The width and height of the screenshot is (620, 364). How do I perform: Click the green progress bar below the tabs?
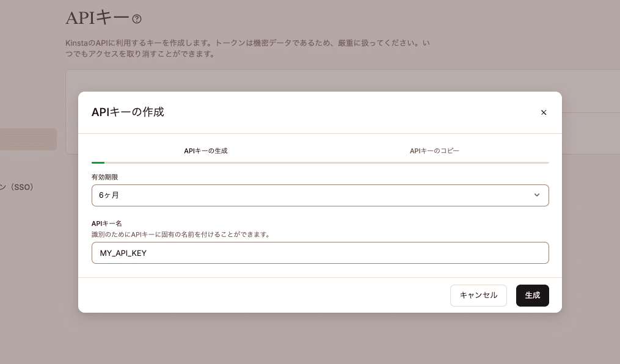(98, 162)
